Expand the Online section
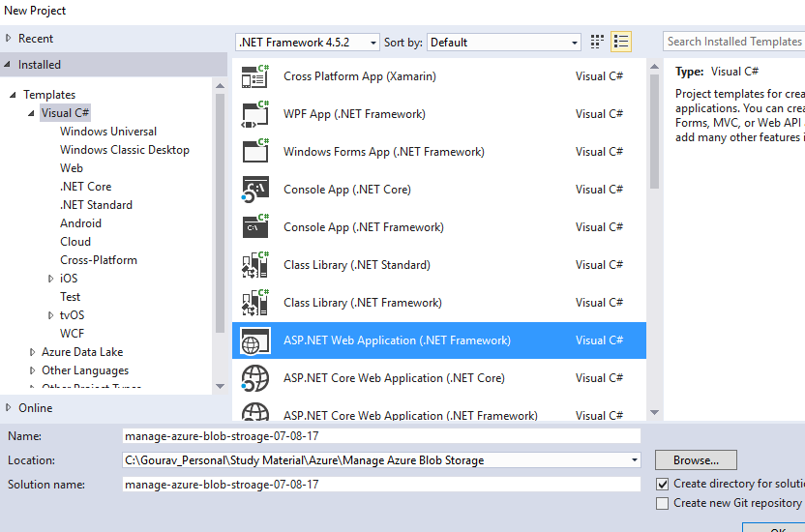 pyautogui.click(x=8, y=407)
